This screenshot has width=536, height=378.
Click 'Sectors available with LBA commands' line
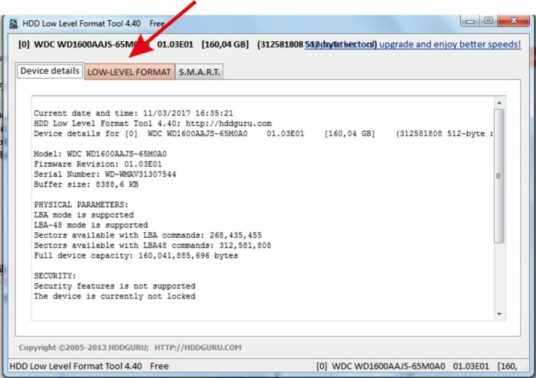[148, 235]
